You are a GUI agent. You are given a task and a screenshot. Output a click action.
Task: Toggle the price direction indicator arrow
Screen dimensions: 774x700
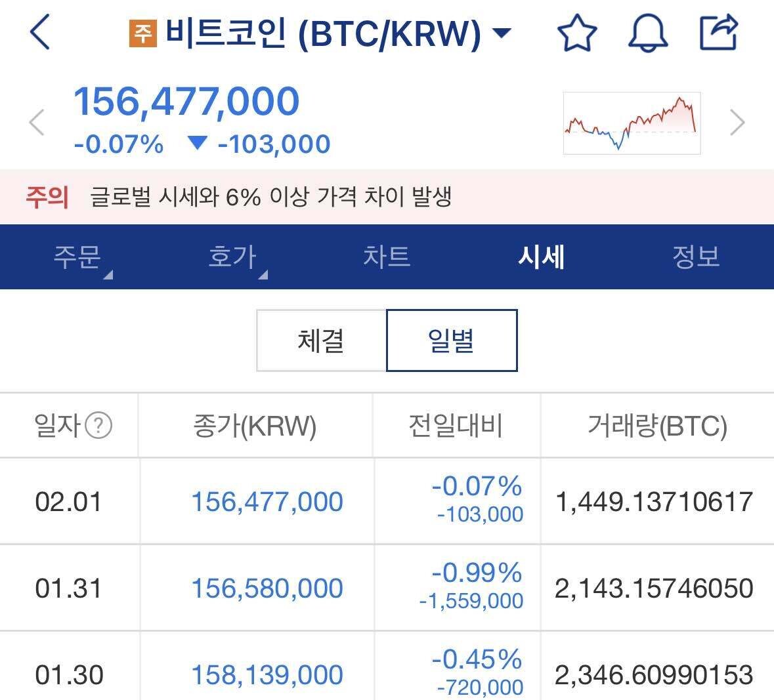[x=196, y=143]
